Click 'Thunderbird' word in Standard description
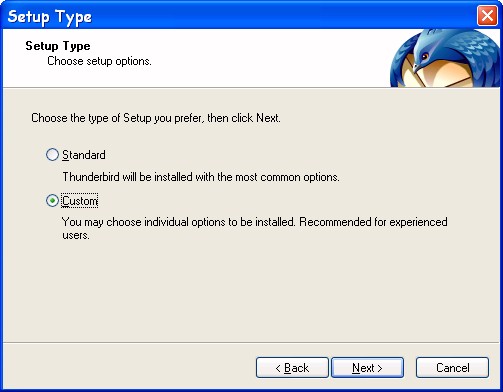503x392 pixels. (91, 177)
